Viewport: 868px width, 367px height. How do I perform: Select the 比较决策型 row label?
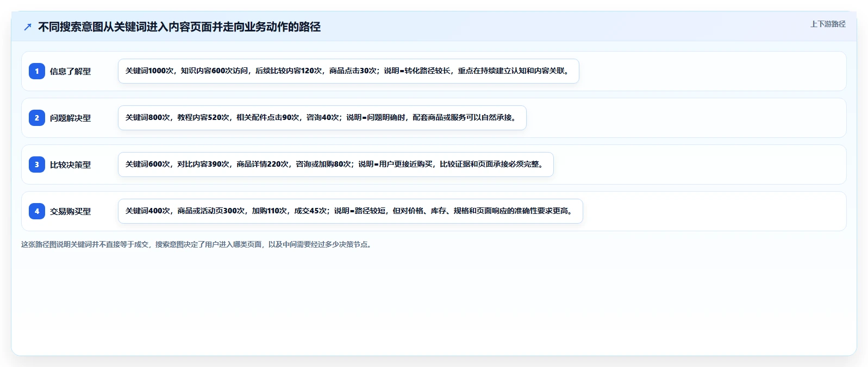click(70, 164)
